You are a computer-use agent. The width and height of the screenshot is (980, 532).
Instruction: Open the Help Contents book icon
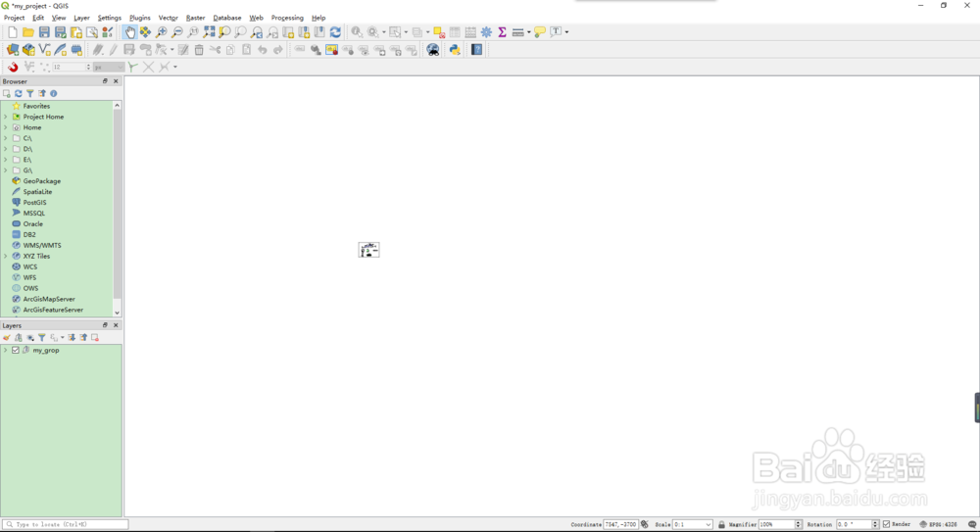click(477, 50)
